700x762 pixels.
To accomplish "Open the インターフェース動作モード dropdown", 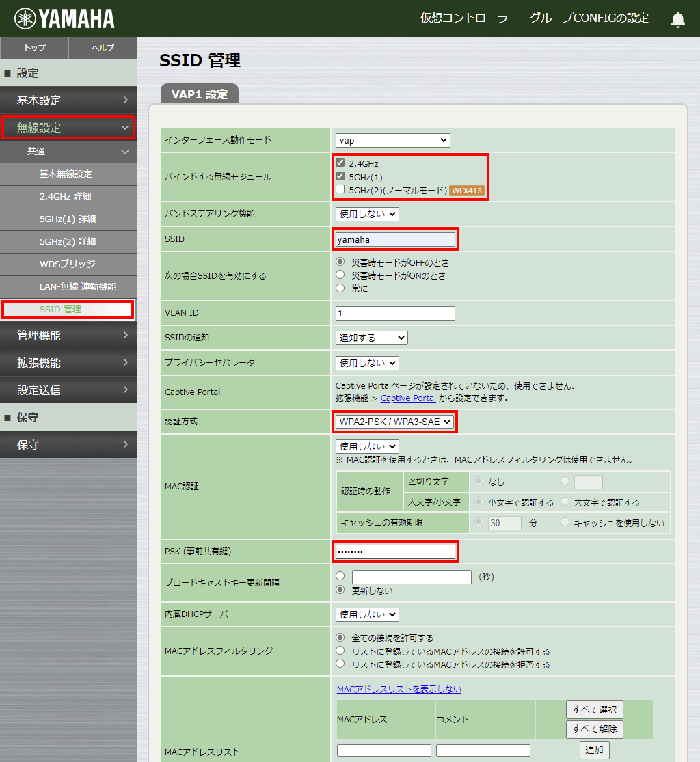I will [x=392, y=139].
